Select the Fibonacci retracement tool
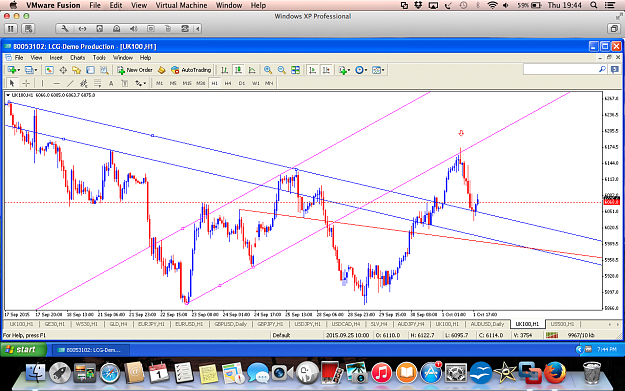The image size is (625, 391). click(97, 83)
